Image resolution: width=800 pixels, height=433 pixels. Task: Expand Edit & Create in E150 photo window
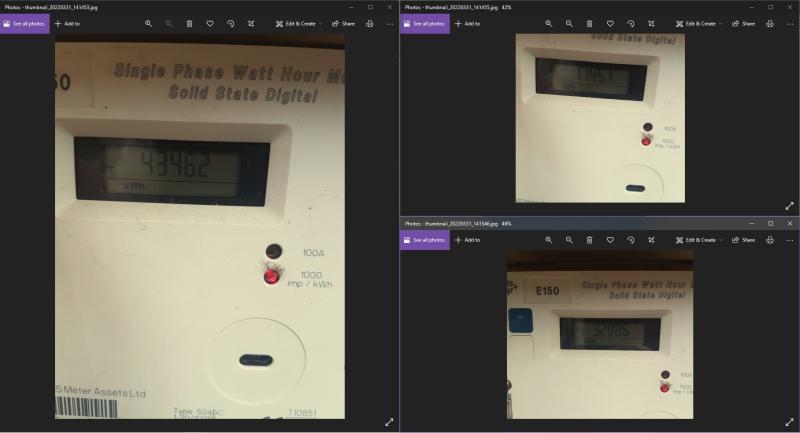click(699, 240)
